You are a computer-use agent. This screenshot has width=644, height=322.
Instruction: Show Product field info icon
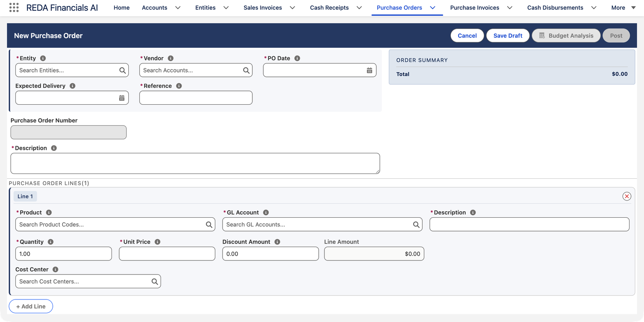(49, 213)
